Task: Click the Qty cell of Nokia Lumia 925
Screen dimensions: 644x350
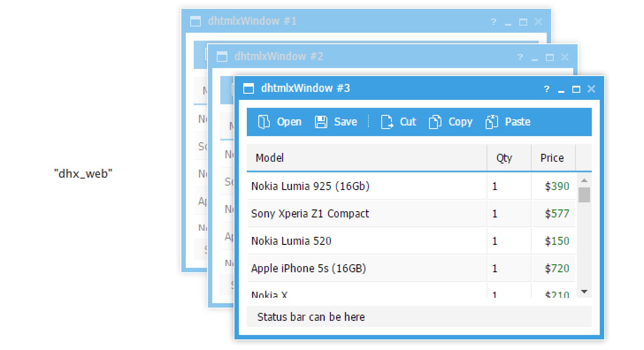Action: (509, 186)
